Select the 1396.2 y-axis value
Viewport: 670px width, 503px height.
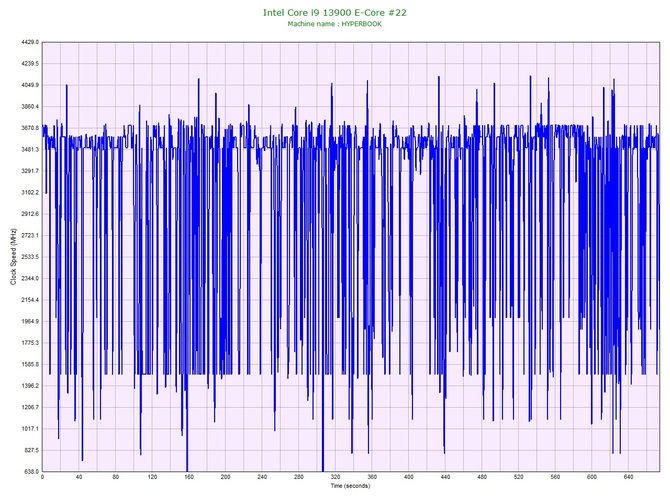click(x=30, y=385)
